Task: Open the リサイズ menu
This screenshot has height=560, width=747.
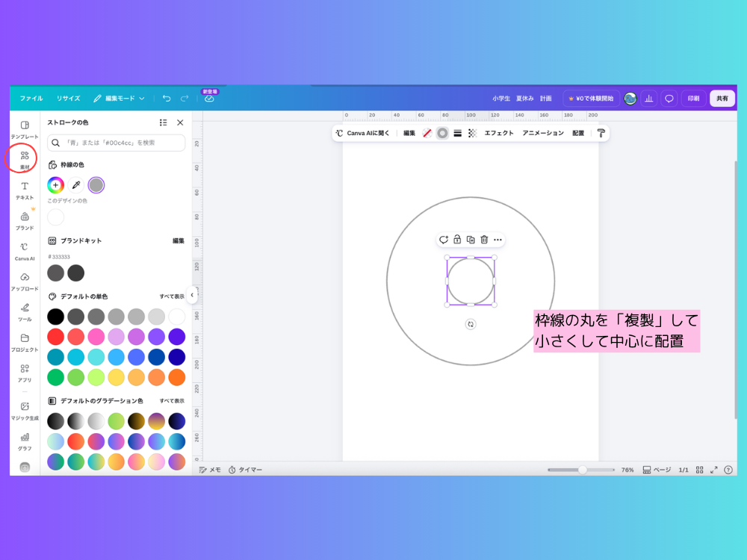Action: tap(68, 99)
